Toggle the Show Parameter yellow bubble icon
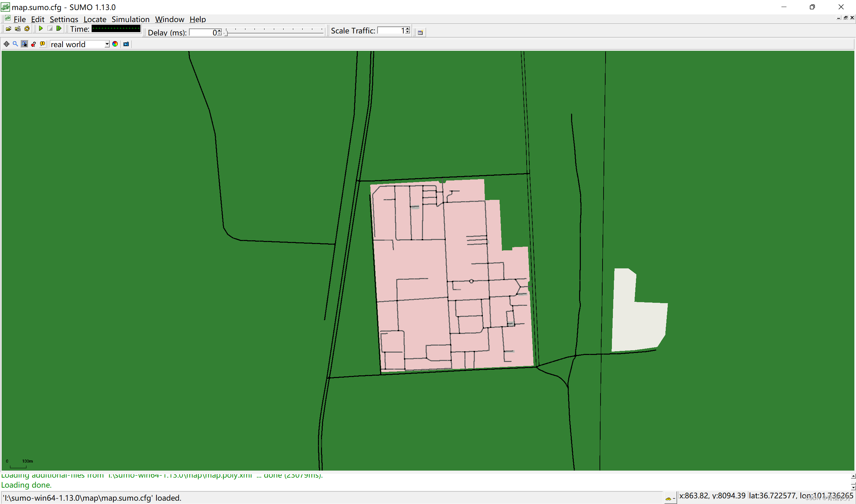This screenshot has height=504, width=856. pyautogui.click(x=42, y=44)
